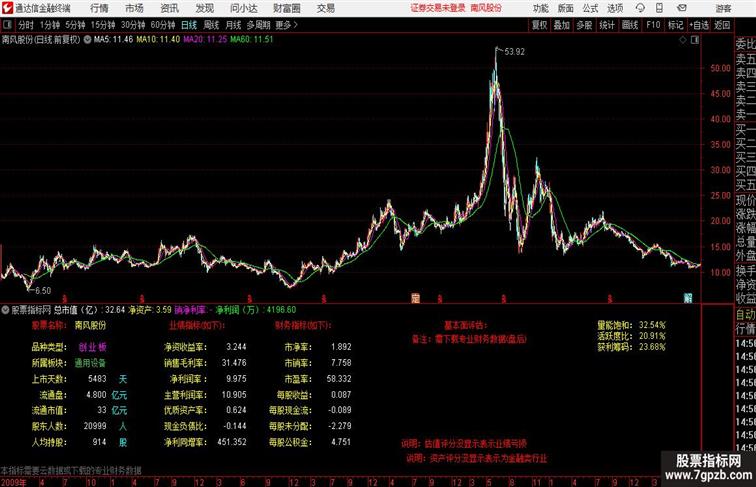Click the 定 event marker on timeline
The image size is (756, 487).
pos(415,298)
